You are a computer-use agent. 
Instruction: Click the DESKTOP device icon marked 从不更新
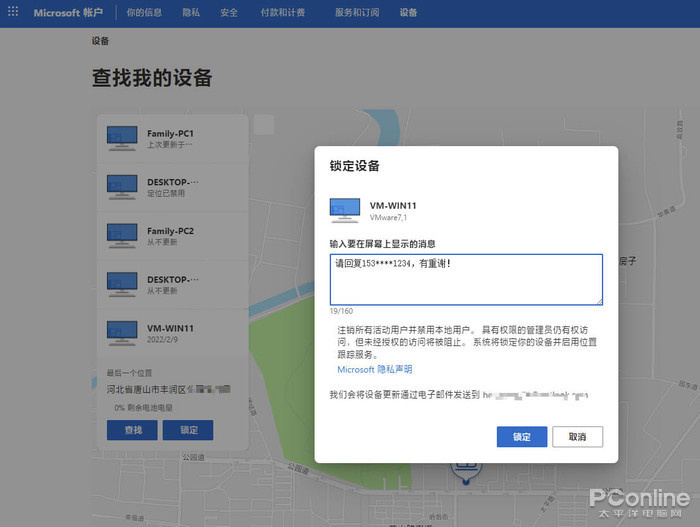coord(122,284)
